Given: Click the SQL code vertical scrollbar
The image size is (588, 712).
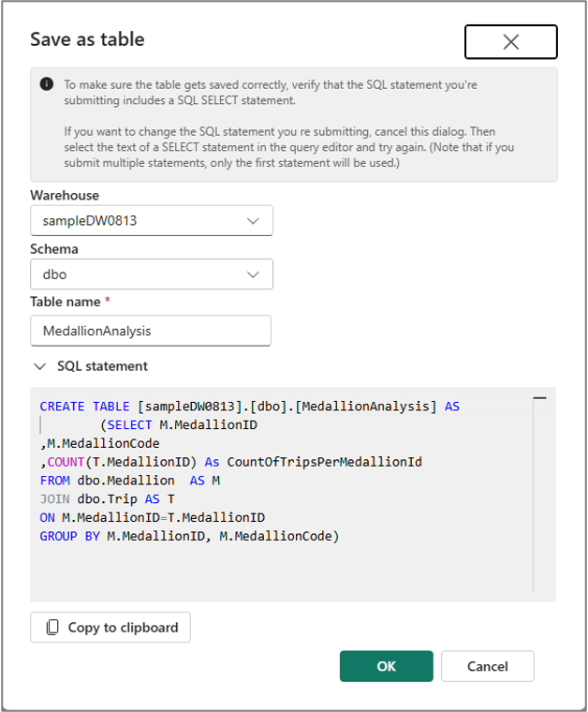Looking at the screenshot, I should click(539, 495).
